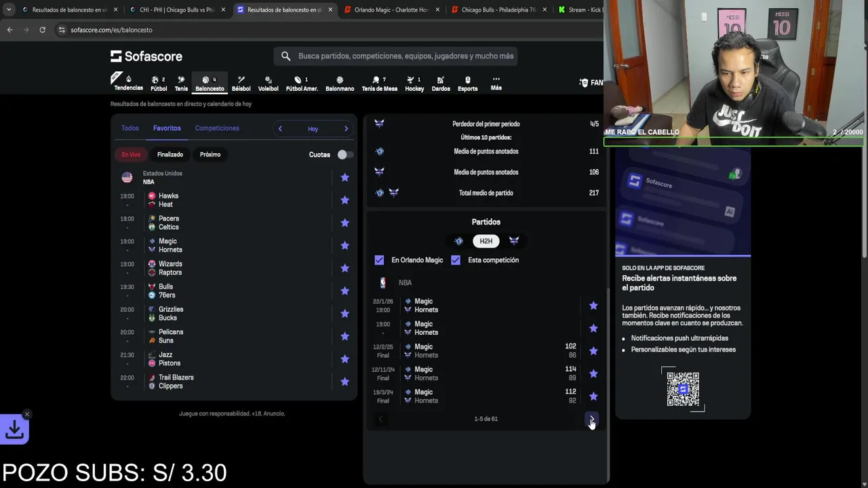Favorite star for Jazz vs Pistons
Image resolution: width=868 pixels, height=488 pixels.
point(344,359)
